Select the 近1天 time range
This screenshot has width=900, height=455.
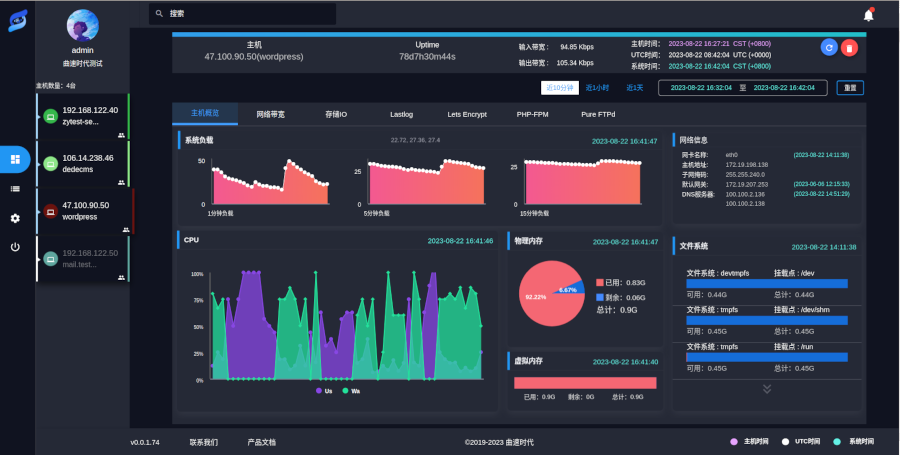pos(634,88)
